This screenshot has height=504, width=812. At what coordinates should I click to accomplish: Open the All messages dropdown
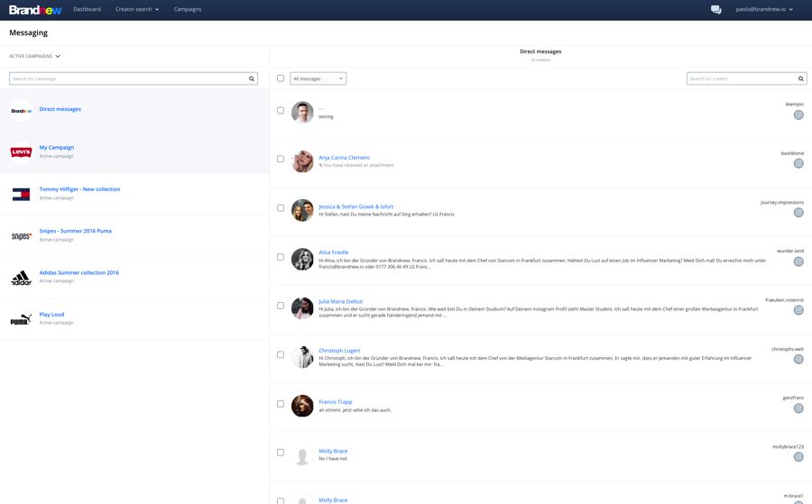coord(318,78)
